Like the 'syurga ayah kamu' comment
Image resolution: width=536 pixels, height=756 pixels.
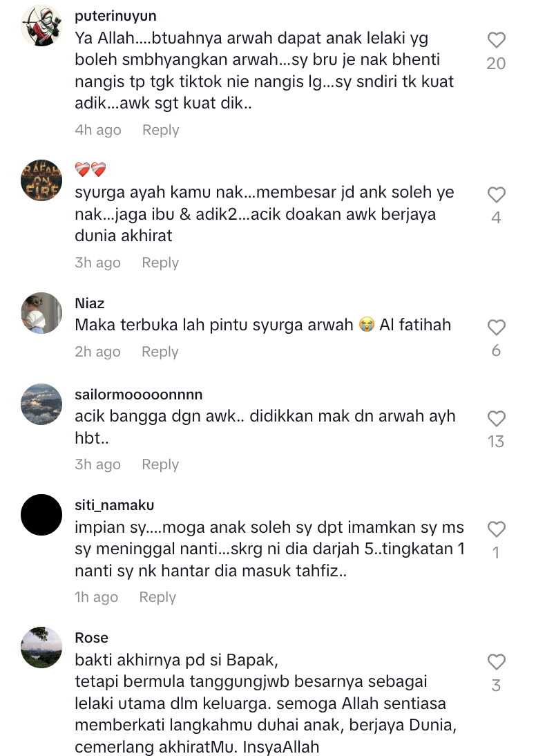pos(496,195)
